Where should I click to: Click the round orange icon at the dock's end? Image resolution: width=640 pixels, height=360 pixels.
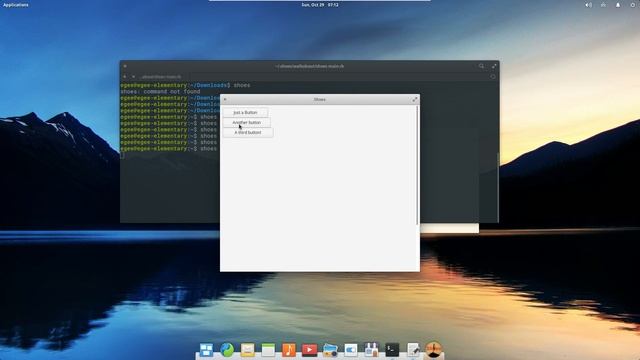(433, 350)
